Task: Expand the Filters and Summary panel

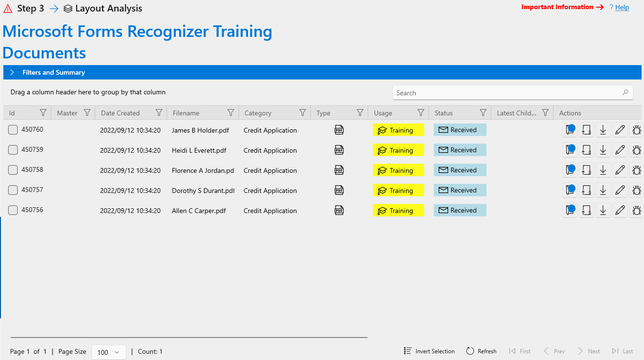Action: pos(322,72)
